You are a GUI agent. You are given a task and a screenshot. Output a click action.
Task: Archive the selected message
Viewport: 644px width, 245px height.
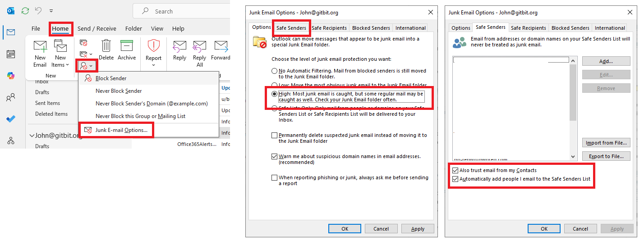127,50
